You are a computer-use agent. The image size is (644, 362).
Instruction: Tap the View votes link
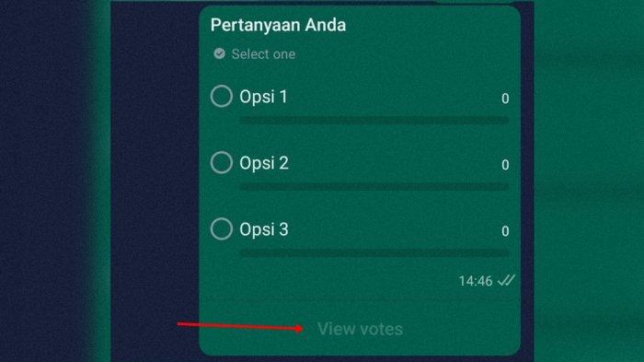point(361,329)
